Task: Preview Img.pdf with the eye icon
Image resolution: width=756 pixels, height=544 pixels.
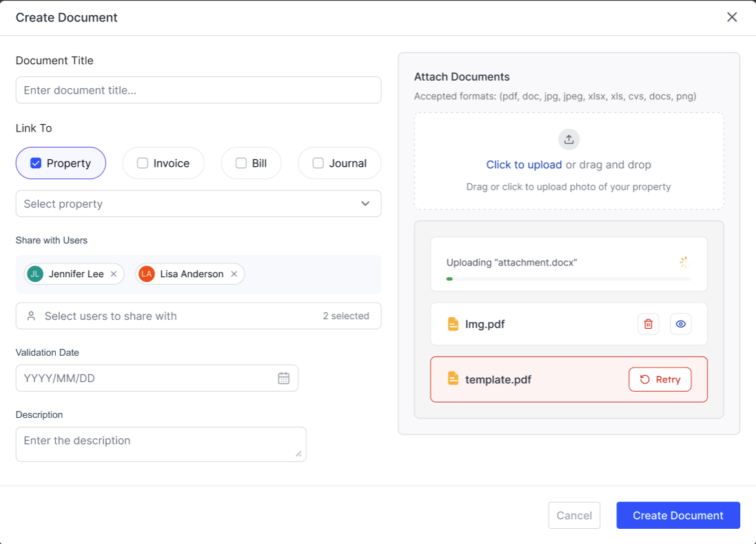Action: pos(680,324)
